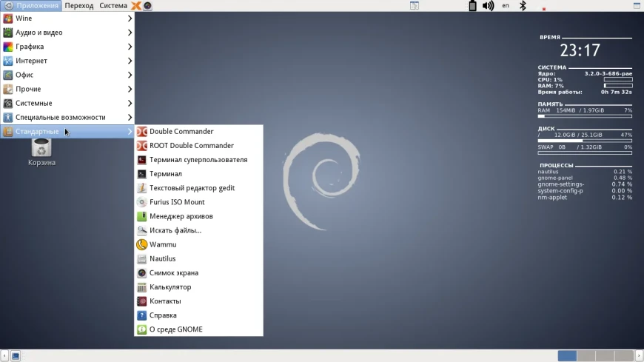The image size is (644, 362).
Task: Switch to the second workspace
Action: [x=586, y=356]
